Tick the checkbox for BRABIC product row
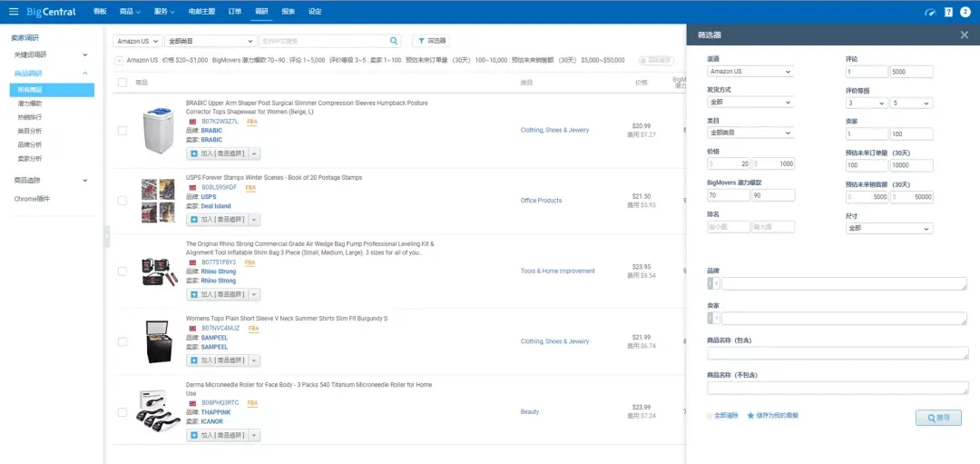The width and height of the screenshot is (980, 464). coord(122,131)
